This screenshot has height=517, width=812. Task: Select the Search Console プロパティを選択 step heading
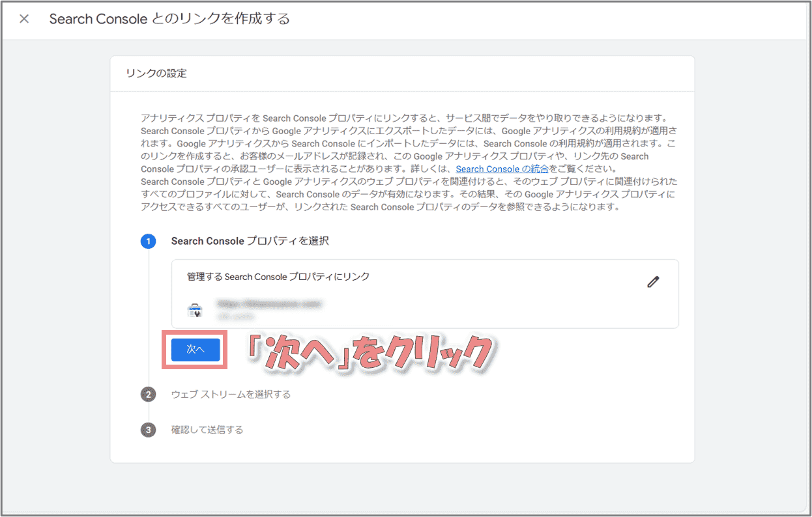250,241
